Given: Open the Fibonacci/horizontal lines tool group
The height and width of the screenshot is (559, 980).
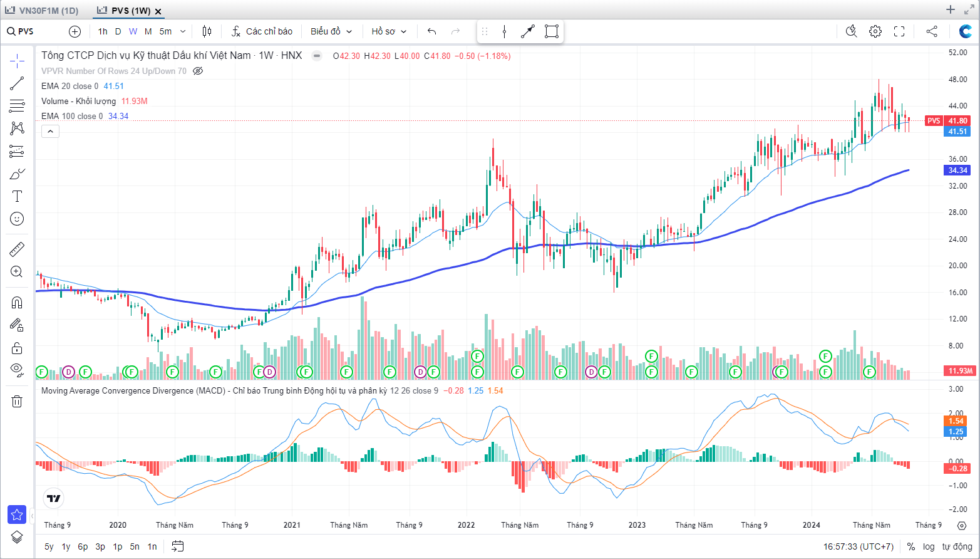Looking at the screenshot, I should [x=17, y=106].
